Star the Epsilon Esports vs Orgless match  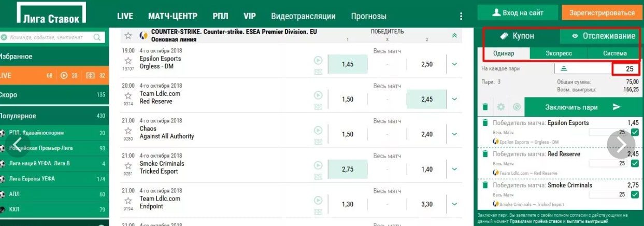128,60
